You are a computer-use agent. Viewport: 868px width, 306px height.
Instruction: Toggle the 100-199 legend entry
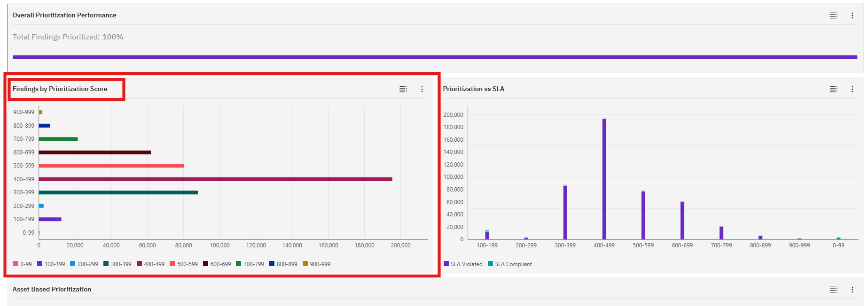tap(51, 264)
